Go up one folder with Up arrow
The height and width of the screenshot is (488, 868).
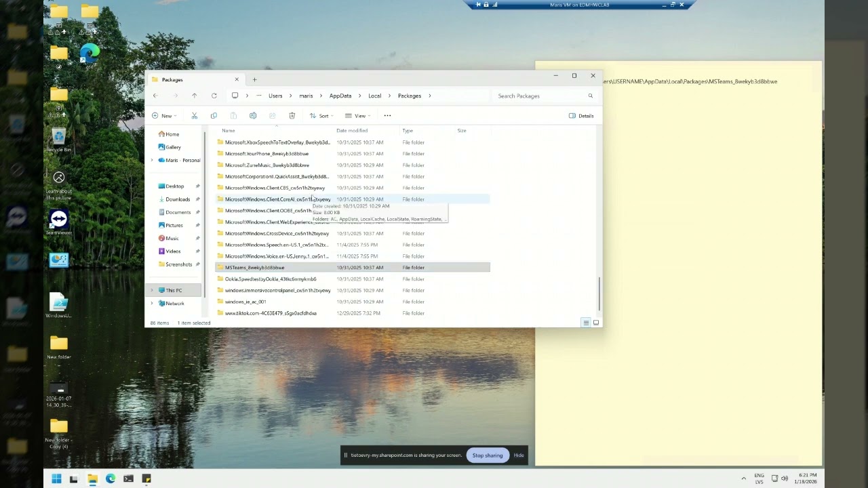coord(194,96)
